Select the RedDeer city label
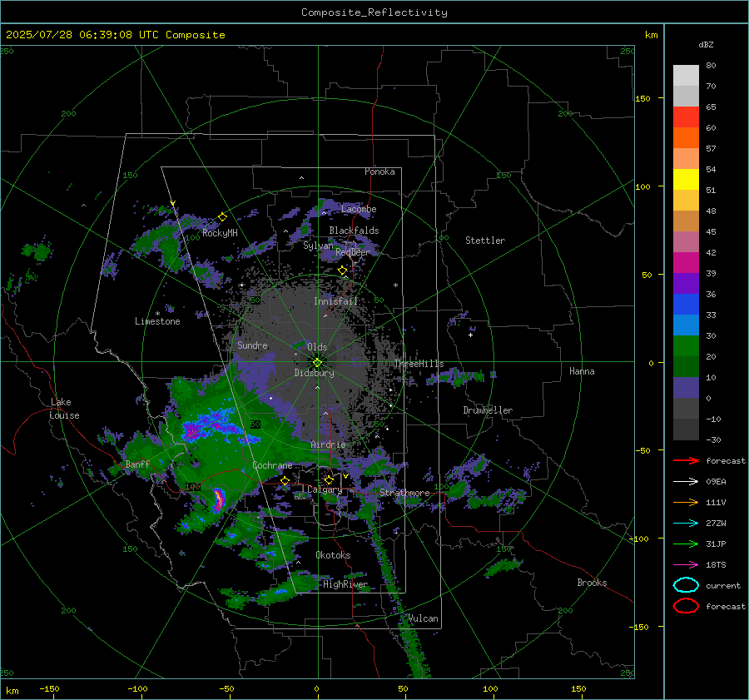749x700 pixels. (x=353, y=252)
